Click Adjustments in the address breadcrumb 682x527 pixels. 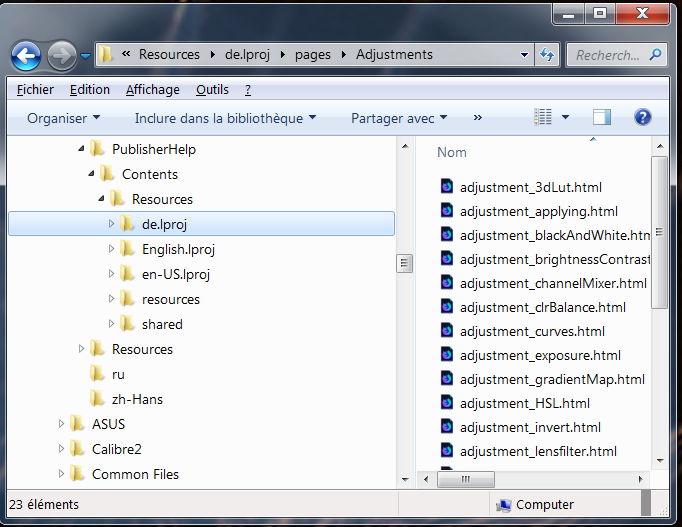click(394, 54)
